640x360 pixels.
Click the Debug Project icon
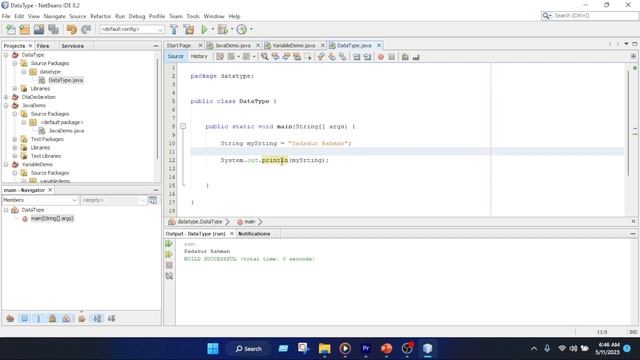[x=222, y=29]
